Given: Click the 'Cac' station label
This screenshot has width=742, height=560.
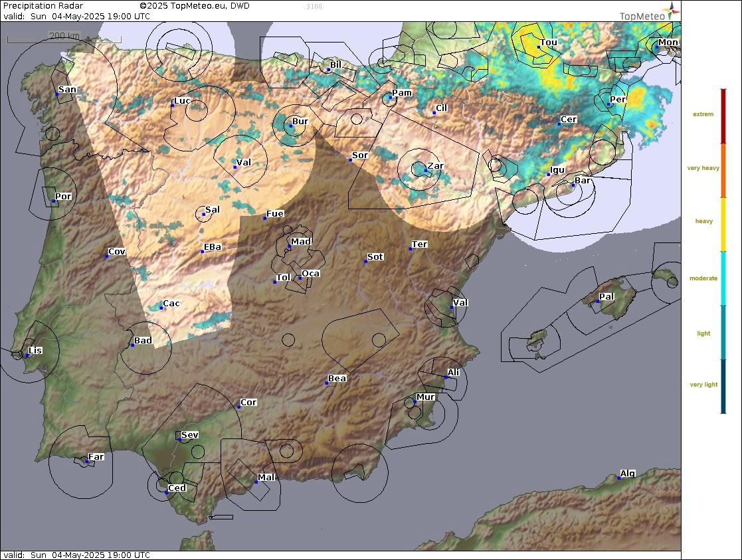Looking at the screenshot, I should pyautogui.click(x=171, y=304).
